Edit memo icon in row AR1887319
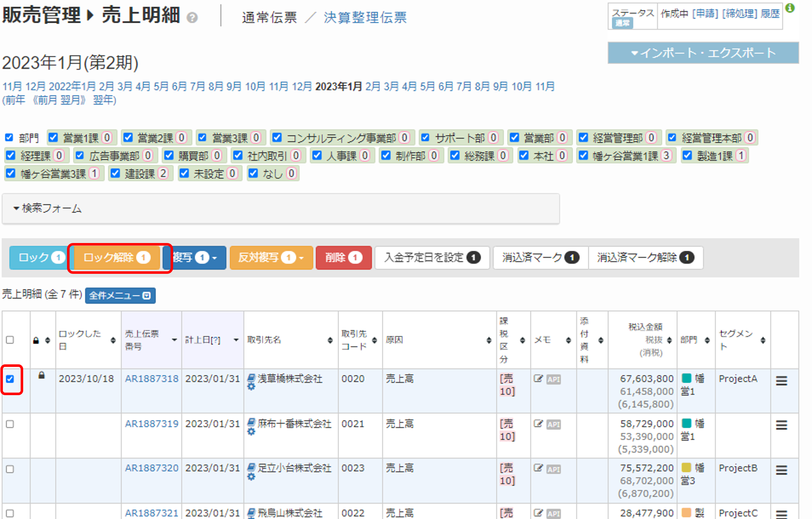The image size is (812, 519). pyautogui.click(x=538, y=424)
